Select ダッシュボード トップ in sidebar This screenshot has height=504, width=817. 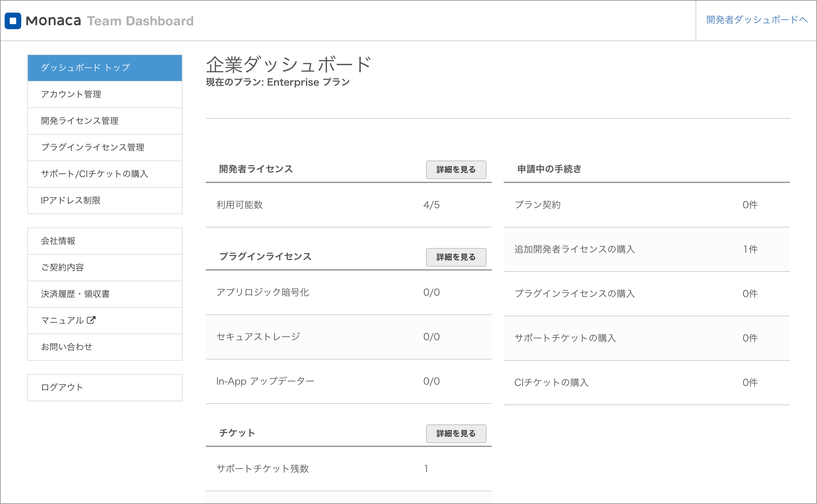(105, 68)
